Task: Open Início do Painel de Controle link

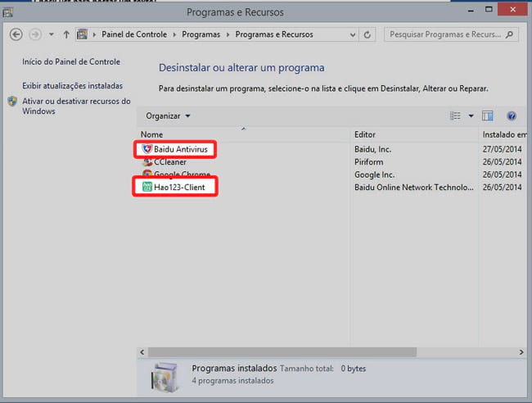Action: click(x=71, y=61)
